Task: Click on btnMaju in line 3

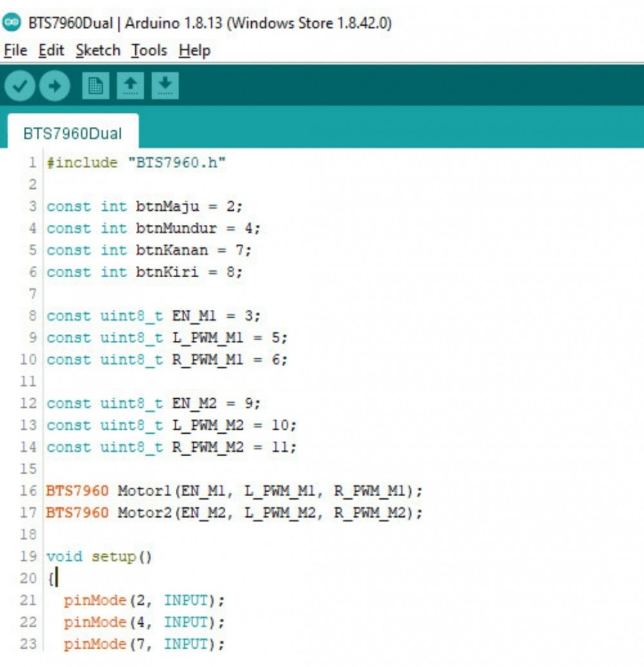Action: click(167, 207)
